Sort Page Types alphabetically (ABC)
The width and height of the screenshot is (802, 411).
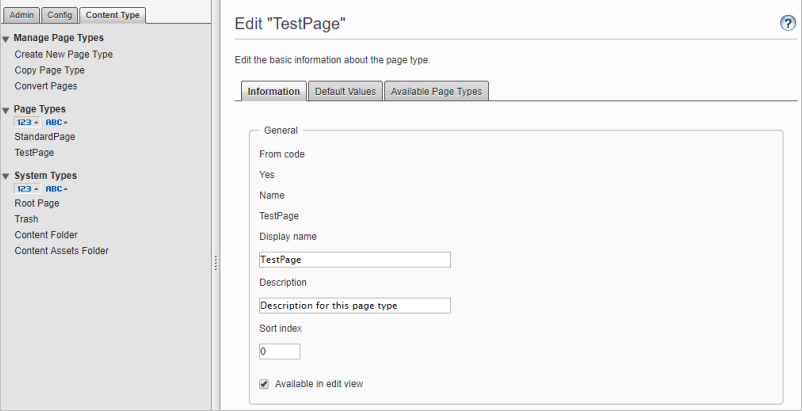click(56, 122)
